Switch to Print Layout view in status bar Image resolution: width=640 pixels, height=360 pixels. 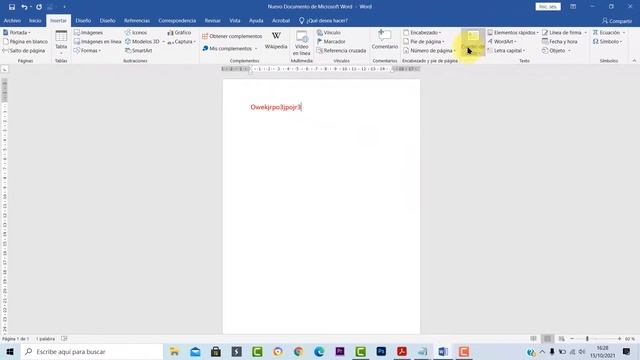click(x=548, y=339)
